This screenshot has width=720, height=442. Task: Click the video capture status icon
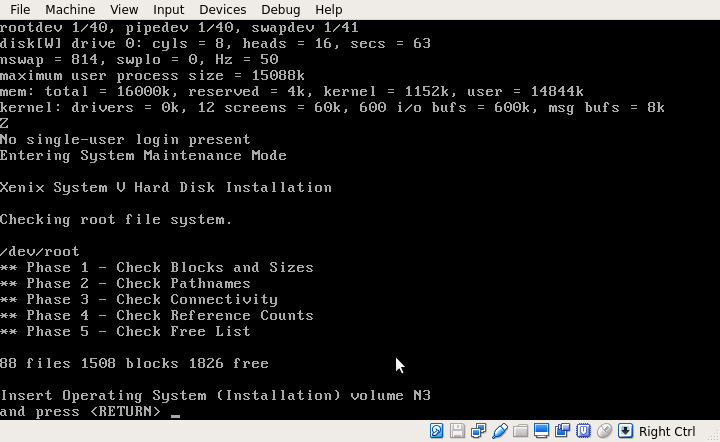pyautogui.click(x=562, y=431)
